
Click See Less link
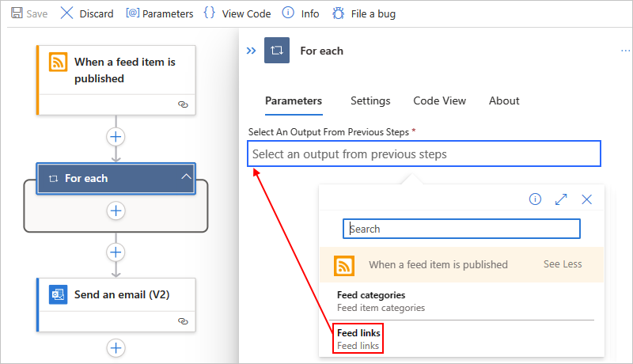(x=563, y=264)
